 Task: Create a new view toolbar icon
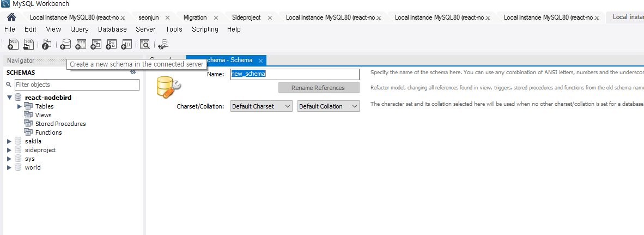coord(96,44)
